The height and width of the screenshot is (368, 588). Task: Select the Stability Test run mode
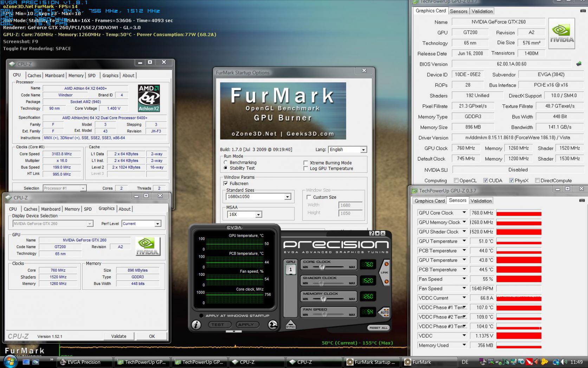point(226,168)
